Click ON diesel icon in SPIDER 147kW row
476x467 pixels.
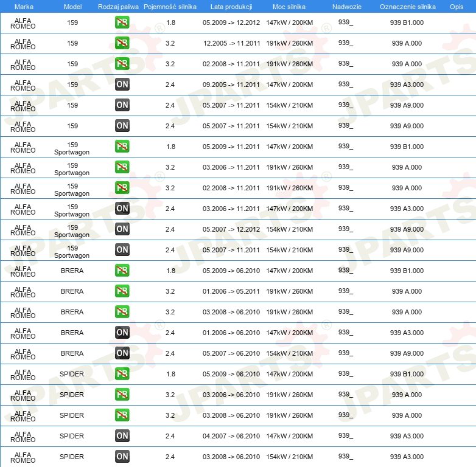click(x=122, y=436)
